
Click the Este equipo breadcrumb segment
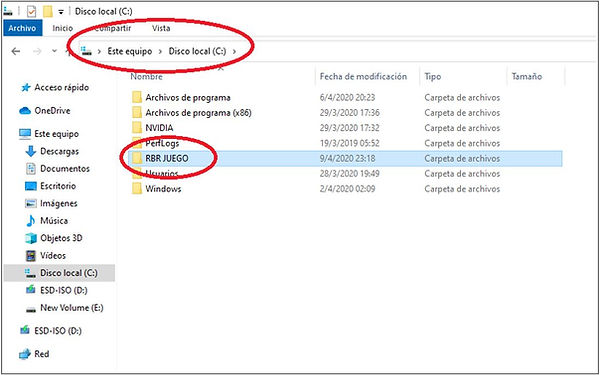coord(129,51)
